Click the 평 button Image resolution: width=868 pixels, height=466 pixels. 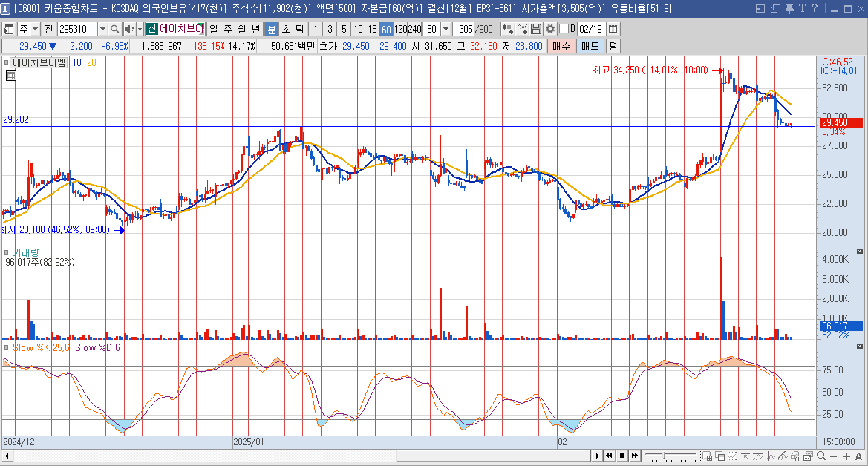click(x=613, y=46)
